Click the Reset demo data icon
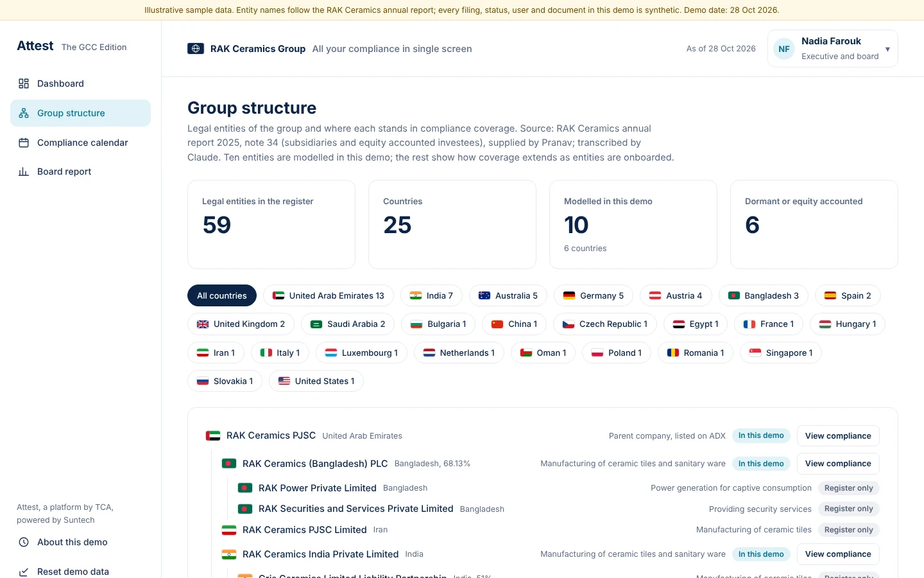Screen dimensions: 924x578 [24, 572]
